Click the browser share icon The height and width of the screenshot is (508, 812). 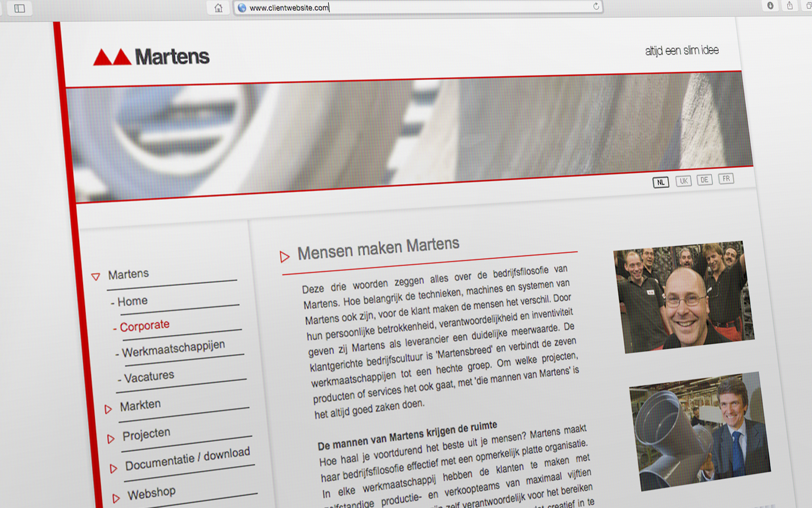pos(790,5)
